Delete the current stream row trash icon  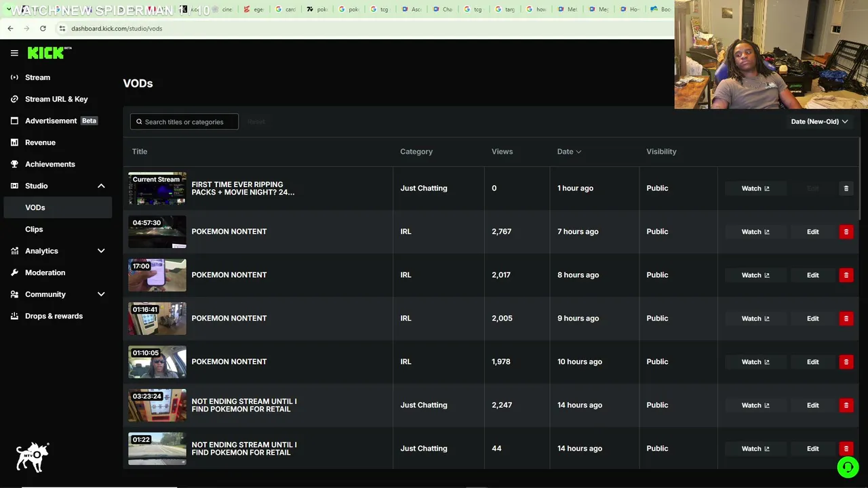tap(846, 188)
